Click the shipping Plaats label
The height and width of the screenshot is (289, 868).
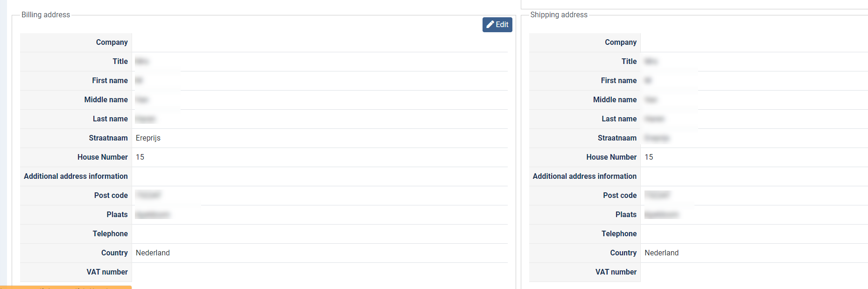point(626,215)
